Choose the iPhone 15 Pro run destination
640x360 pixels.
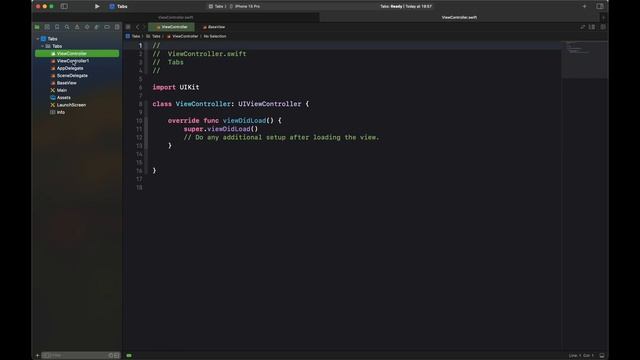click(x=245, y=7)
